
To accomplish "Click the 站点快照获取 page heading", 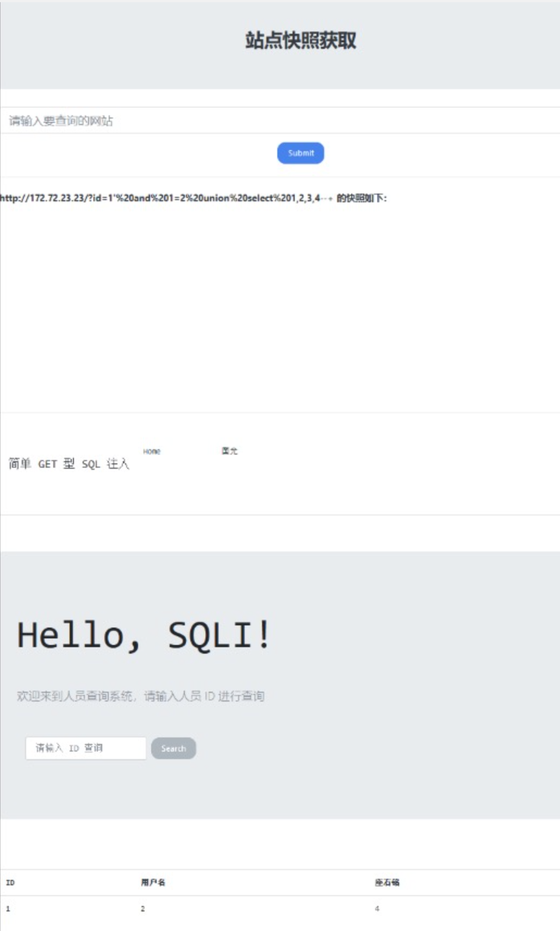I will coord(301,40).
